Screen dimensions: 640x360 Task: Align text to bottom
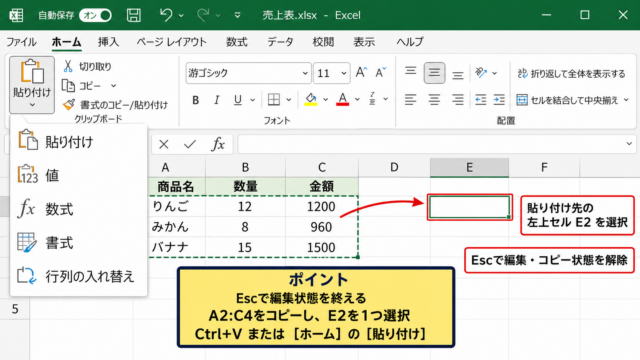click(x=458, y=74)
